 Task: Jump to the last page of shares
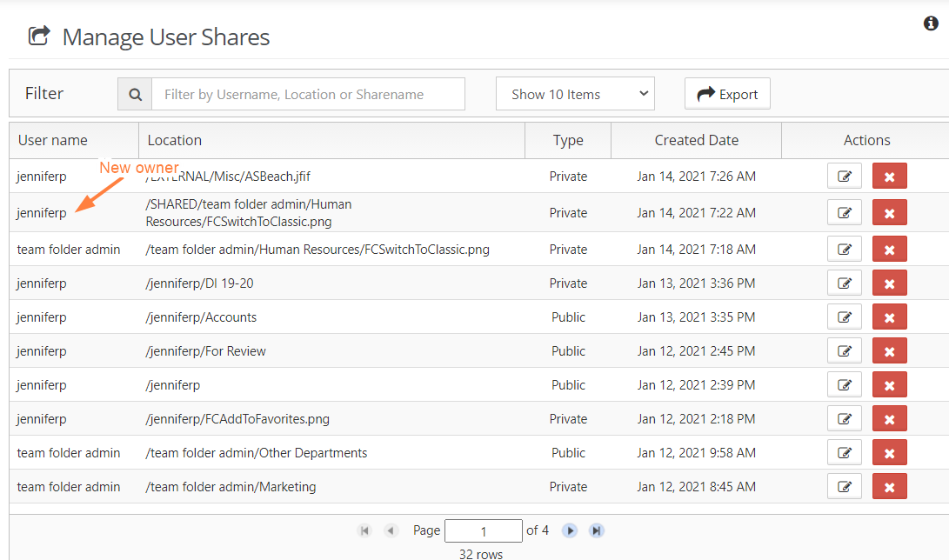coord(597,530)
